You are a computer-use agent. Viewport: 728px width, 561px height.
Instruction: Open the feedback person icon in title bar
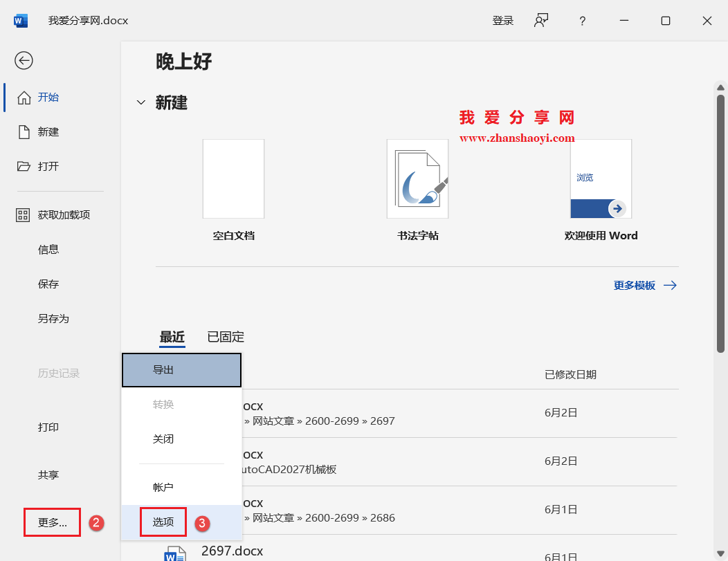pyautogui.click(x=541, y=21)
